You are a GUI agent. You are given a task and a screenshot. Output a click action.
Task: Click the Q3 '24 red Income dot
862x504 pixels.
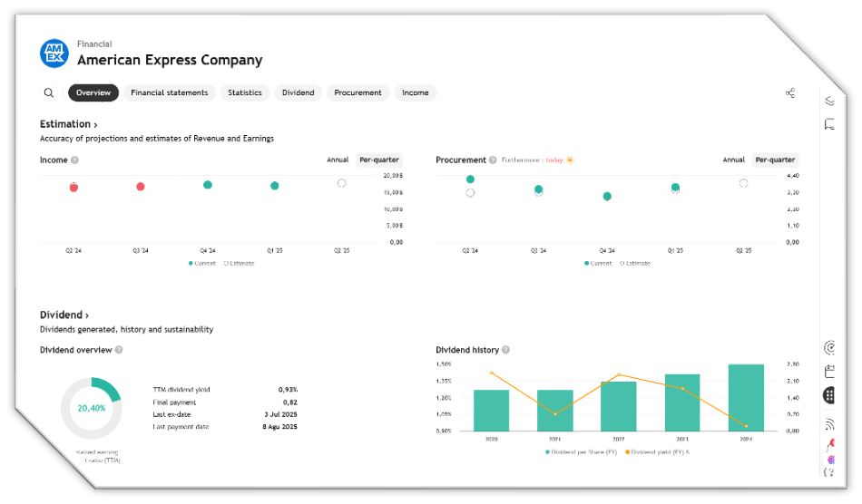(140, 187)
